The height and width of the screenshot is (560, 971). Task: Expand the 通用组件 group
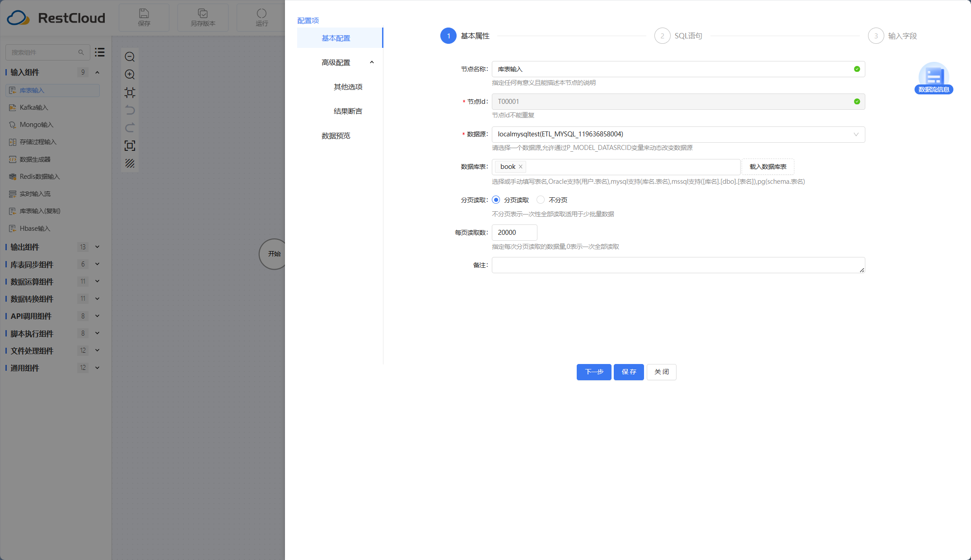[97, 368]
